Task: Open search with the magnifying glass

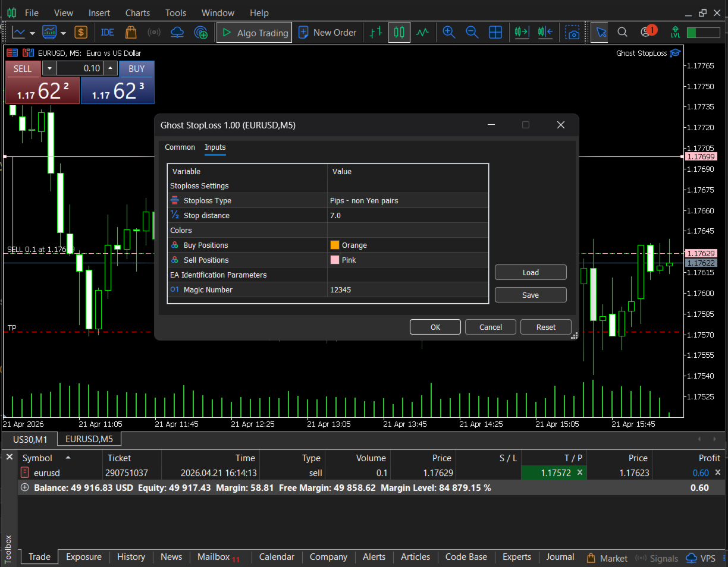Action: tap(622, 32)
